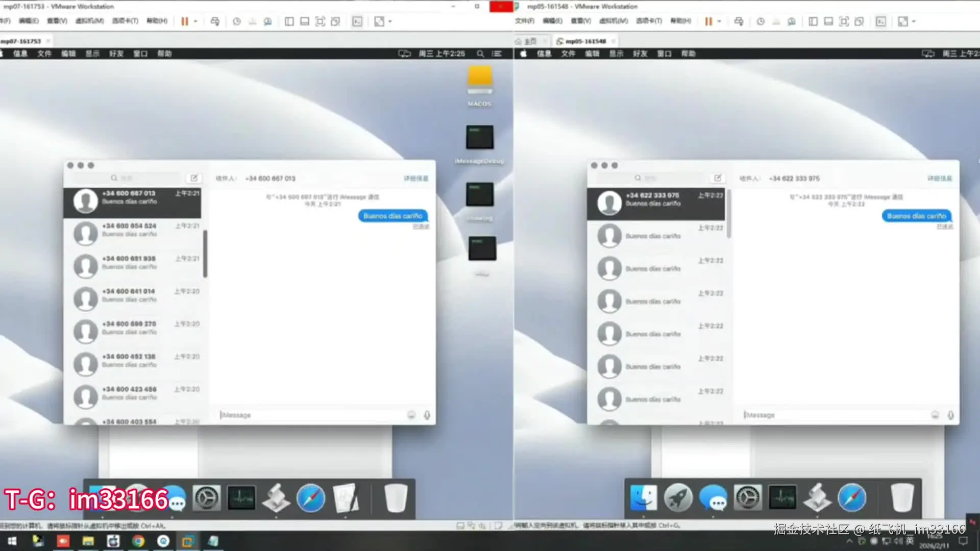Image resolution: width=980 pixels, height=551 pixels.
Task: Expand the pause button dropdown arrow in left VMware
Action: point(195,21)
